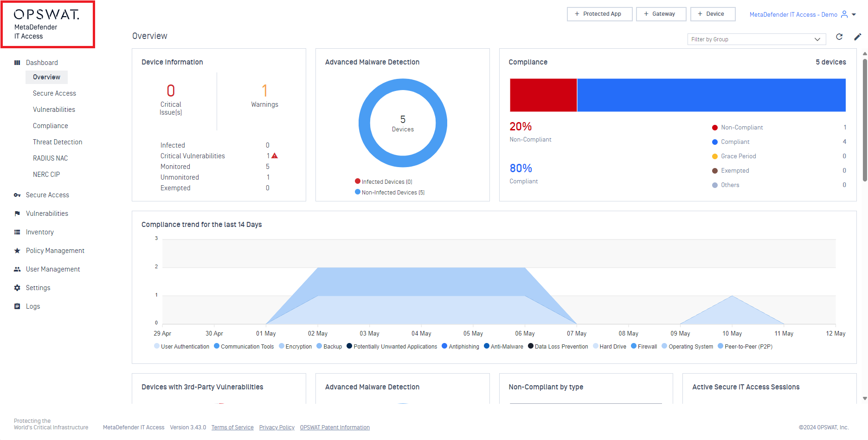
Task: Click the Logs clipboard icon
Action: point(17,306)
